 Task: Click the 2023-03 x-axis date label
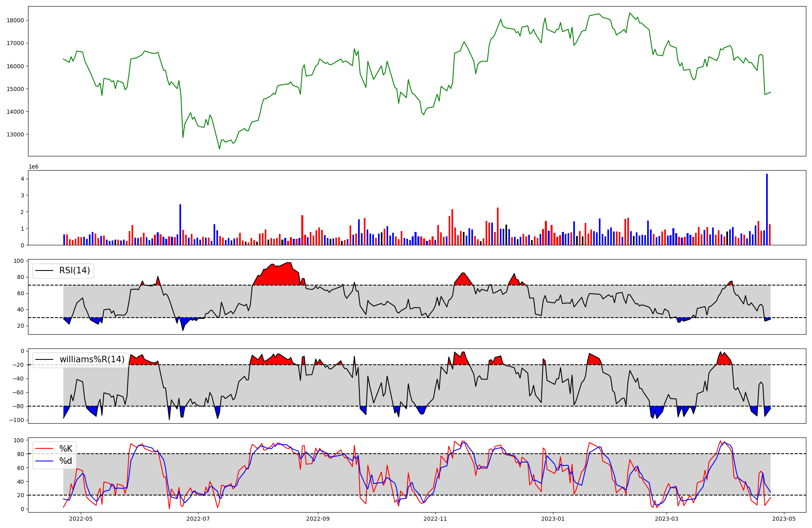pyautogui.click(x=667, y=519)
